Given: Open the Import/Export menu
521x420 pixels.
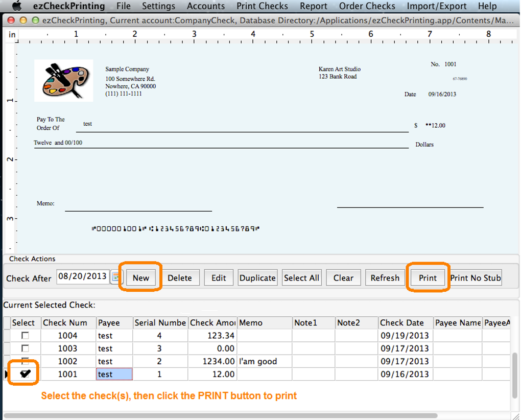Looking at the screenshot, I should [437, 6].
